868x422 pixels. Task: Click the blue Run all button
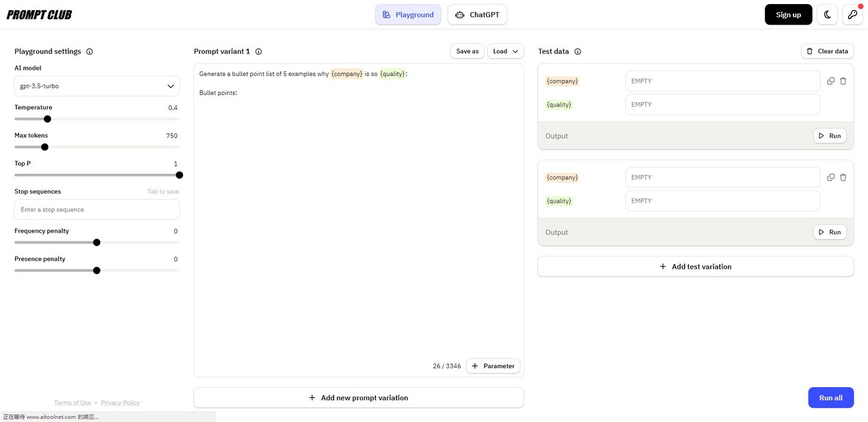click(x=830, y=397)
